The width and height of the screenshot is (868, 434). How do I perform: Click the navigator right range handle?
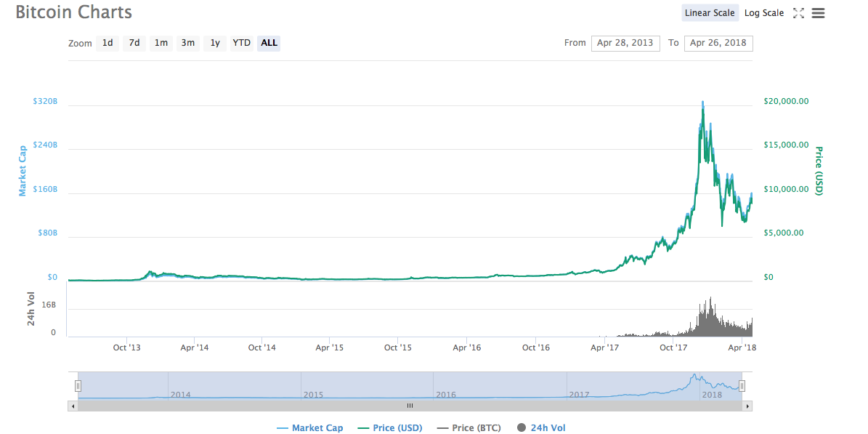tap(742, 386)
